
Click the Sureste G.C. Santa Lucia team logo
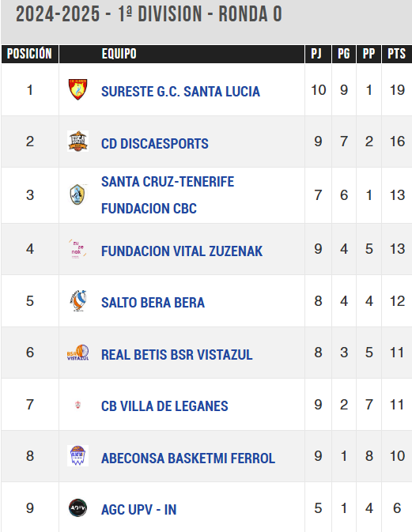click(77, 89)
